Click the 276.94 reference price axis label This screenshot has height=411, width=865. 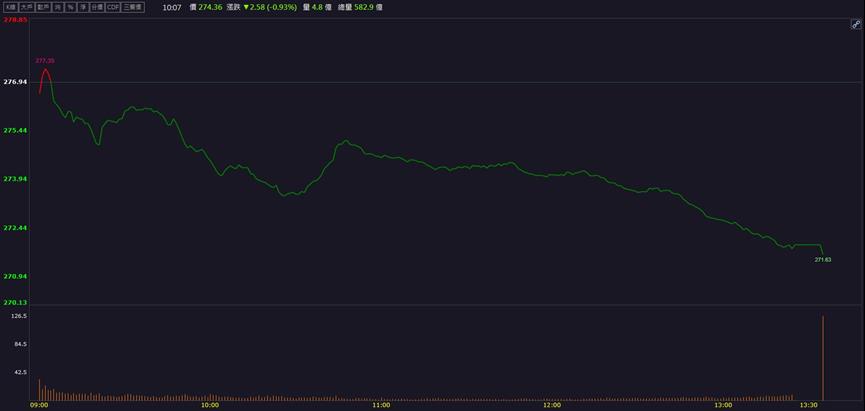coord(15,82)
